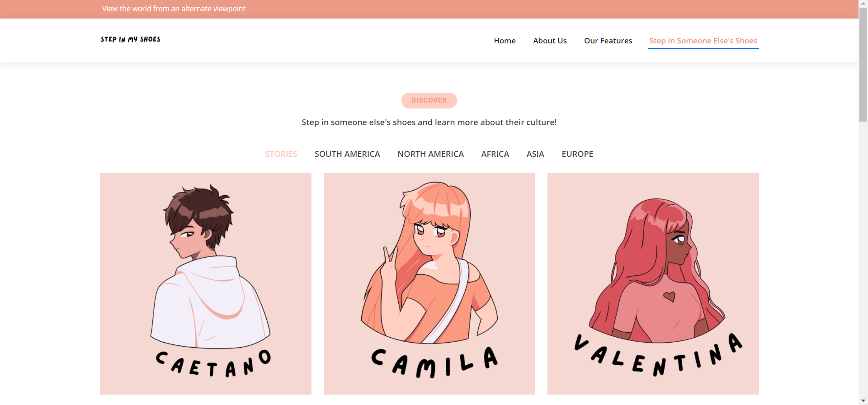Click the tagline text in top banner

(174, 9)
